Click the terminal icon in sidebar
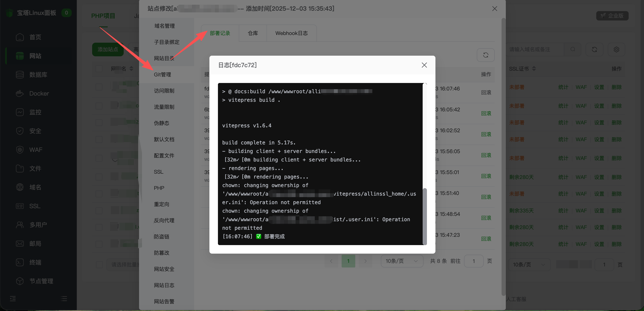This screenshot has width=644, height=311. click(19, 262)
